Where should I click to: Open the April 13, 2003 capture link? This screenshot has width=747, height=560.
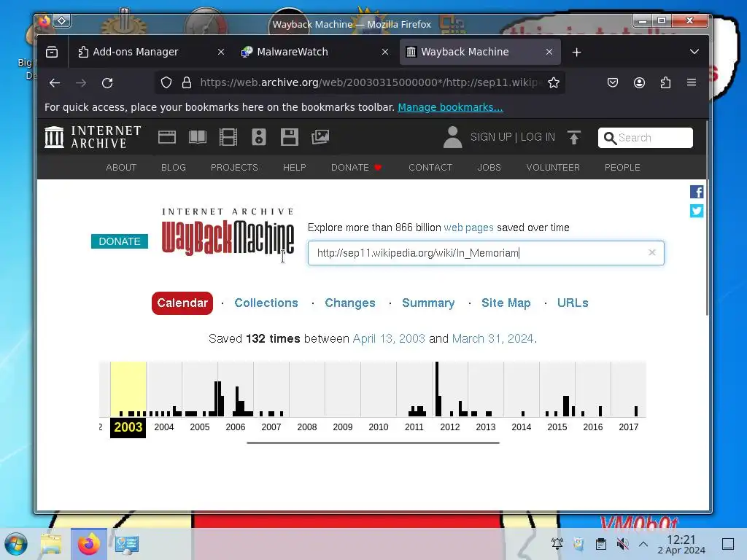(x=389, y=338)
